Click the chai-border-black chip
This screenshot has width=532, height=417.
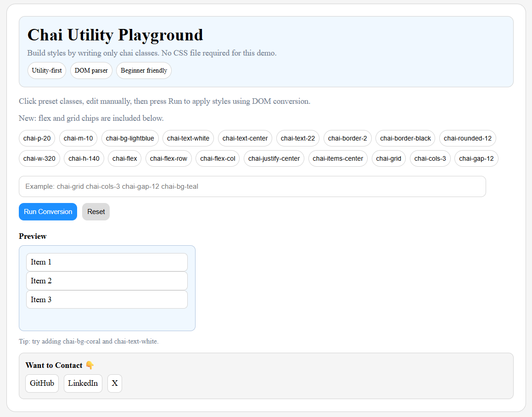click(x=405, y=138)
